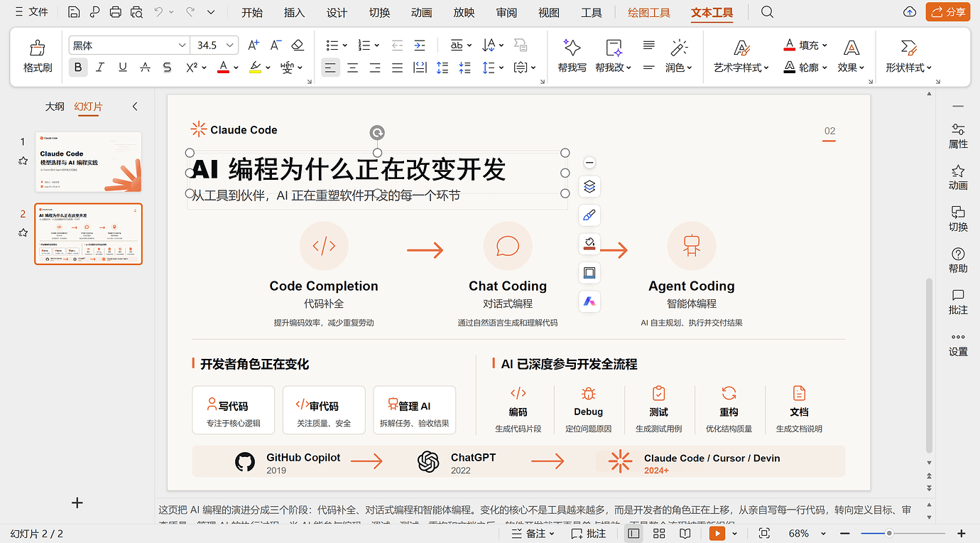The height and width of the screenshot is (543, 980).
Task: Click the rotate handle above the title box
Action: point(378,132)
